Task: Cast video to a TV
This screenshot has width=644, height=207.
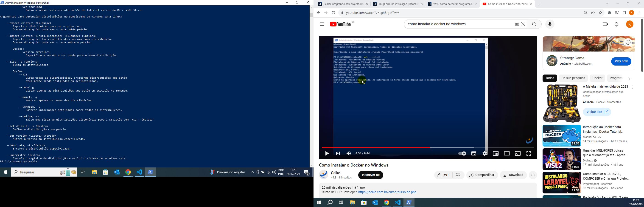Action: (x=518, y=153)
